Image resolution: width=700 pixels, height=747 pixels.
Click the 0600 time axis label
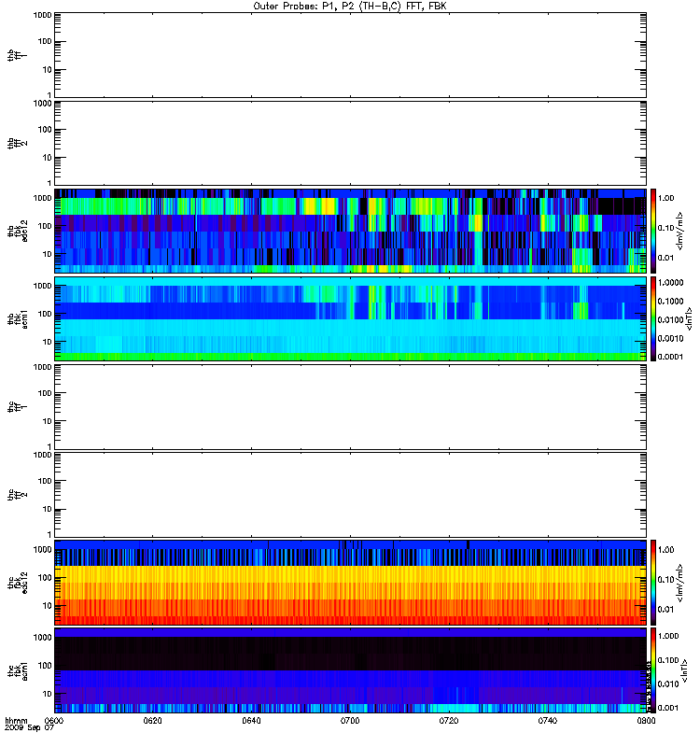pyautogui.click(x=54, y=721)
